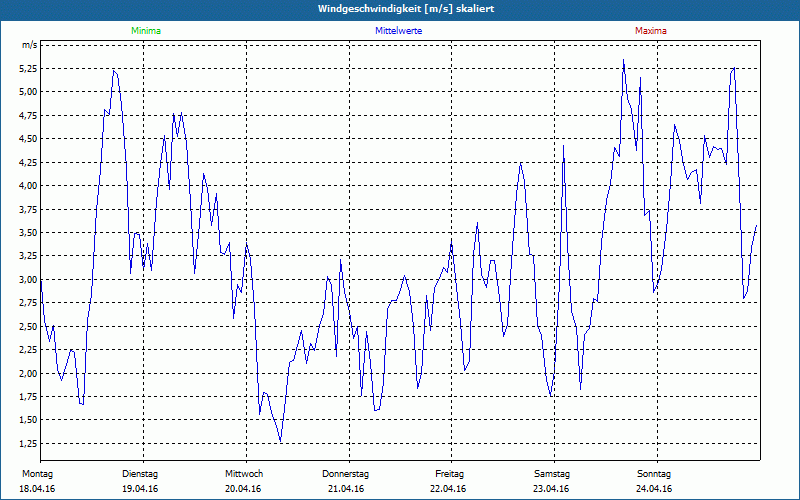The height and width of the screenshot is (500, 800).
Task: Click the Sonntag day label
Action: coord(654,474)
